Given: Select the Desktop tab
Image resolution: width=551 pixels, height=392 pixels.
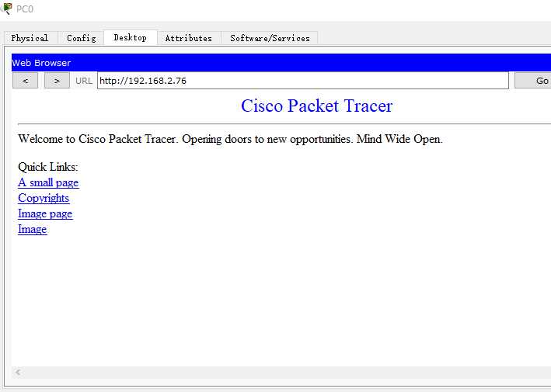Looking at the screenshot, I should coord(131,37).
